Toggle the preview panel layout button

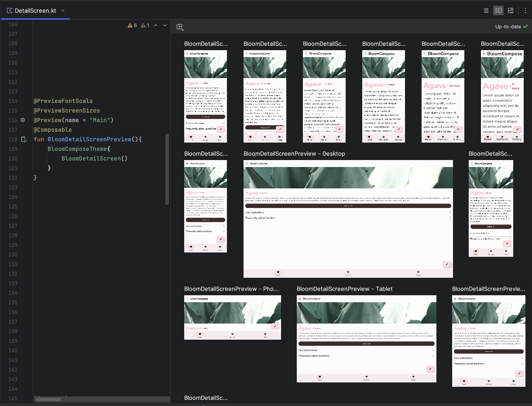180,26
